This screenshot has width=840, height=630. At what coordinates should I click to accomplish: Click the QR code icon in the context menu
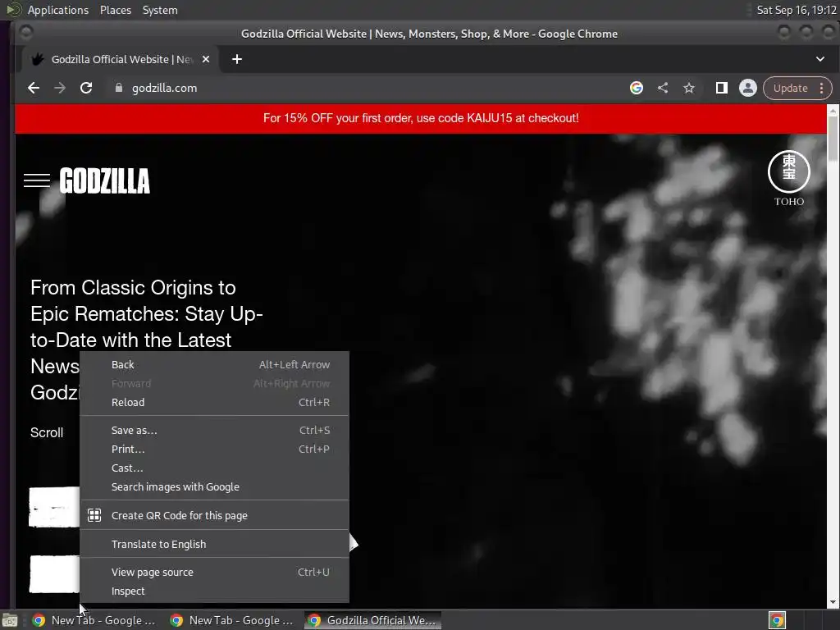(x=94, y=515)
